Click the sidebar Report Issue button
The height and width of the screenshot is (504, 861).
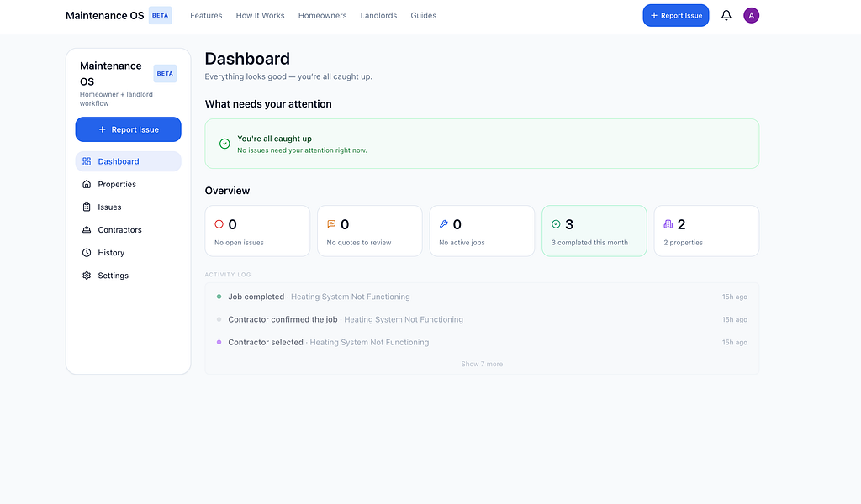pos(128,129)
